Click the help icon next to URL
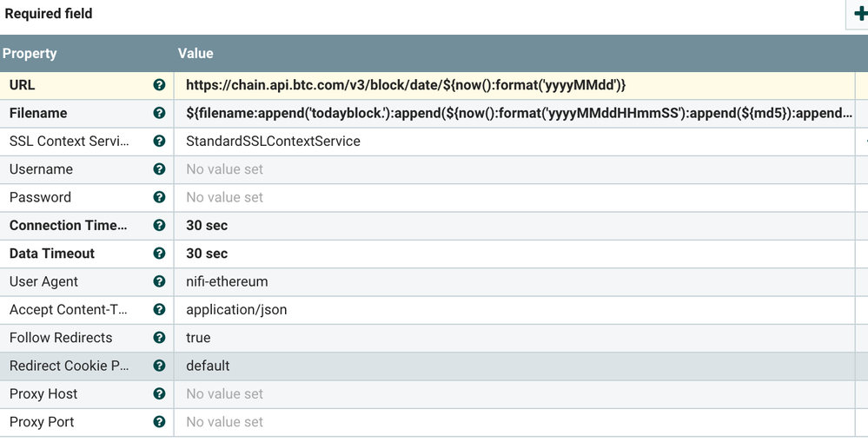This screenshot has width=868, height=442. click(159, 85)
